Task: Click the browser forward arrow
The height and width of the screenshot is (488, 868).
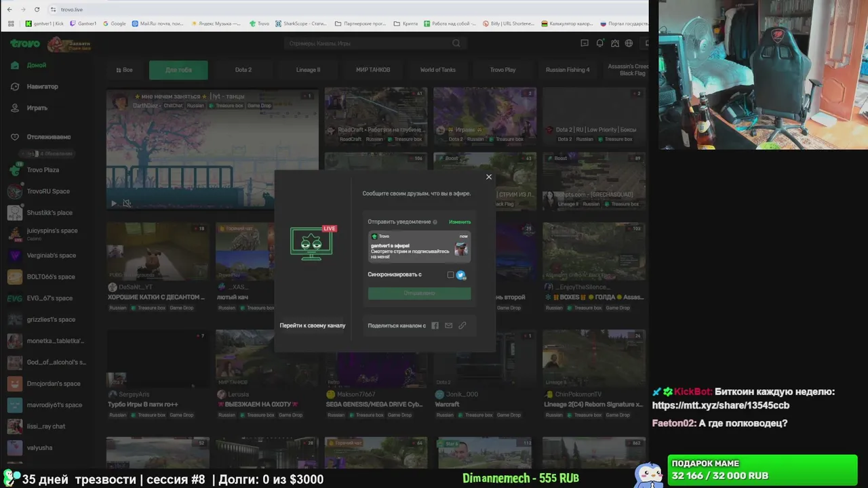Action: [23, 9]
